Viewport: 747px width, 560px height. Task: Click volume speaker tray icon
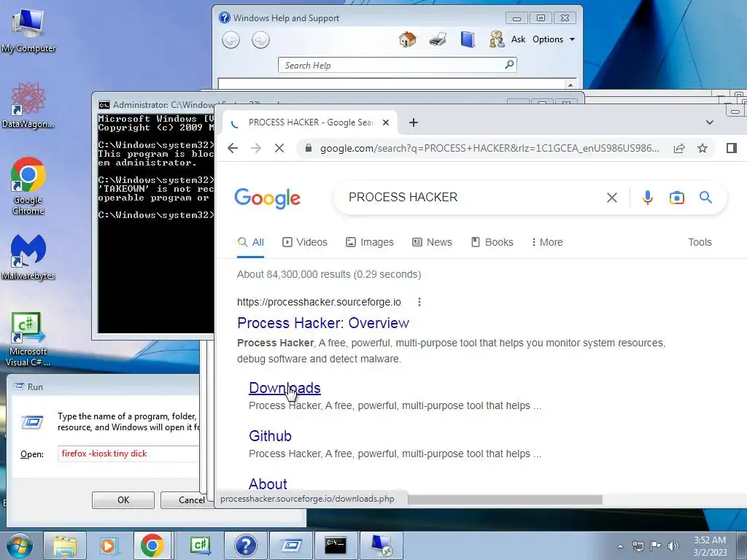(x=673, y=546)
